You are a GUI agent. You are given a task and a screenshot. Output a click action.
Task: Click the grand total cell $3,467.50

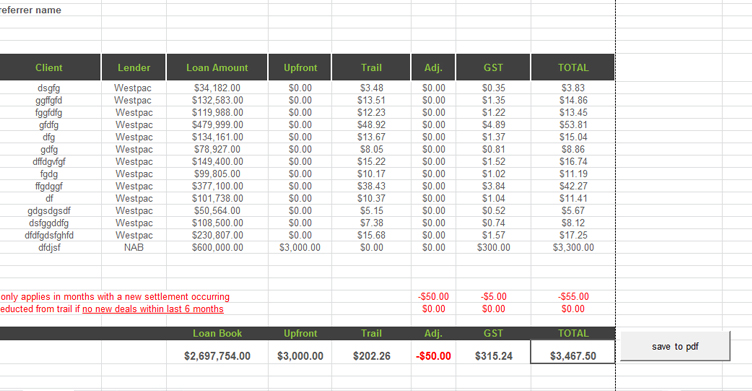click(573, 356)
